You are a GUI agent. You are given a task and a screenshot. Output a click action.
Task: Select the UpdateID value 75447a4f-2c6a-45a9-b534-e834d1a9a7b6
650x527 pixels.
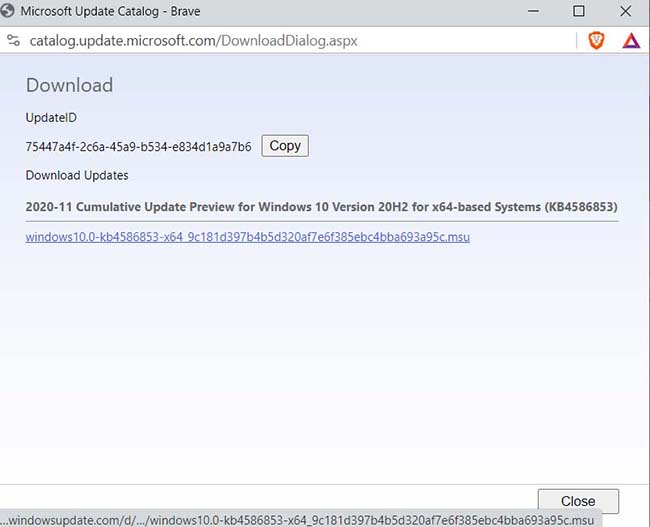(x=138, y=147)
